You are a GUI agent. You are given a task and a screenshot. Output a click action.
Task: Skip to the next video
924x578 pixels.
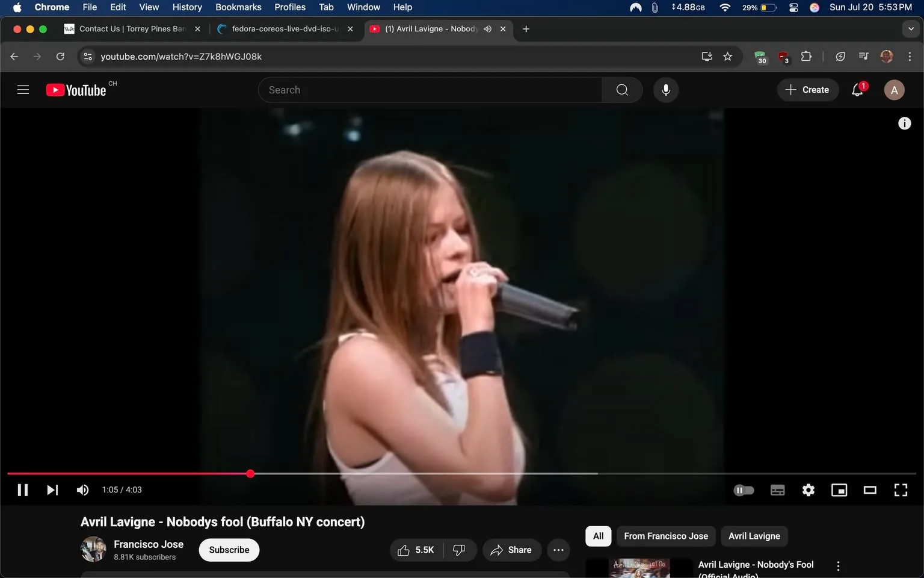click(52, 489)
